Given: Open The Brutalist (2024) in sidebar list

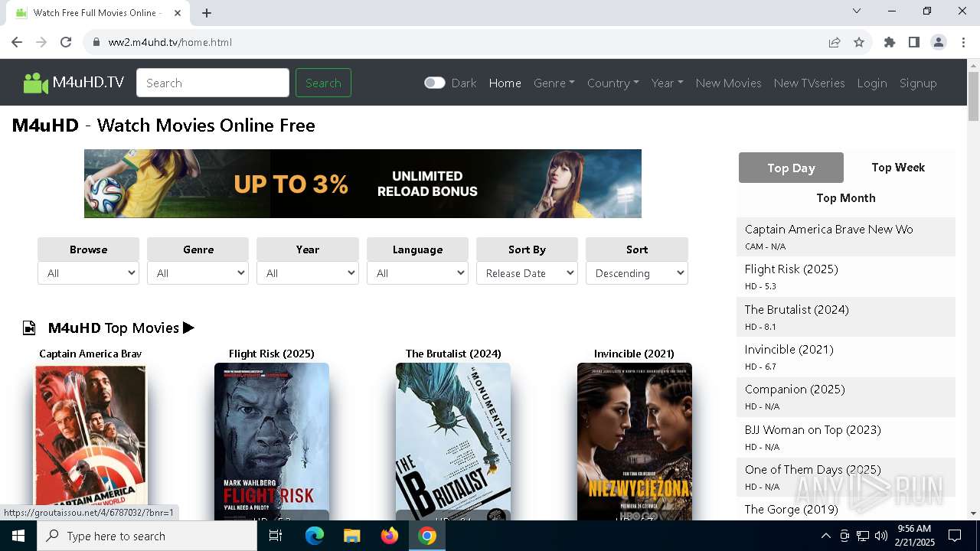Looking at the screenshot, I should tap(796, 309).
